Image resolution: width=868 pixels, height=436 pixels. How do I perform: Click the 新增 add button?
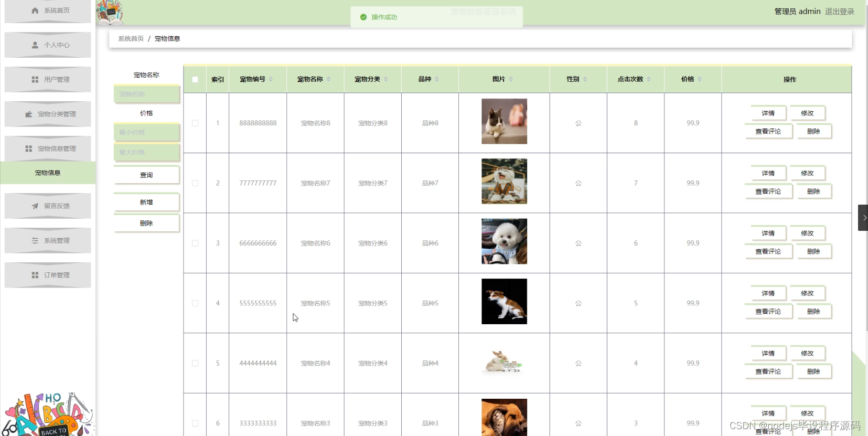146,203
